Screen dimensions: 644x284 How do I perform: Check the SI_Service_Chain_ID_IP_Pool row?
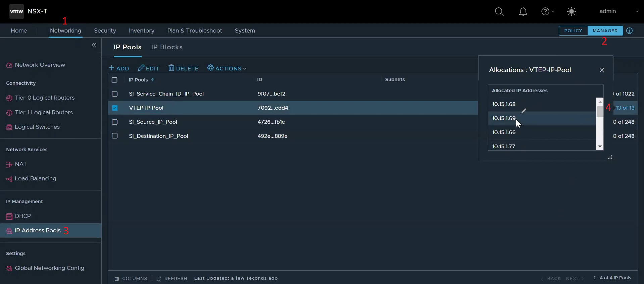pos(115,94)
